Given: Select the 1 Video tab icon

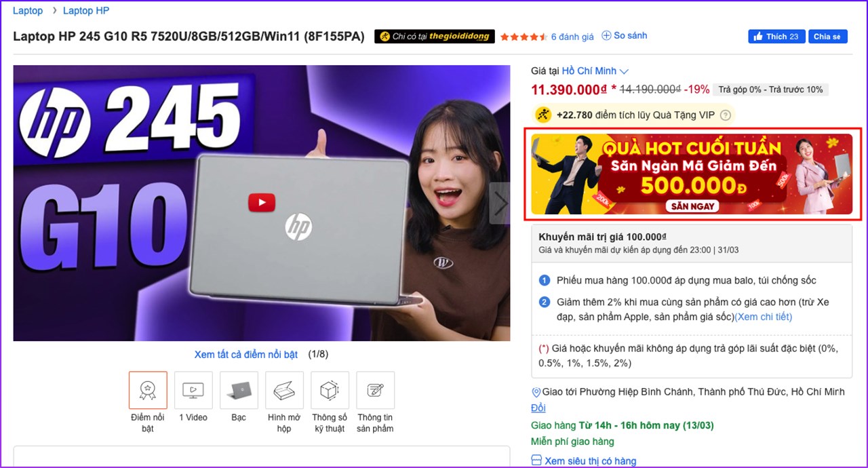Looking at the screenshot, I should 193,390.
